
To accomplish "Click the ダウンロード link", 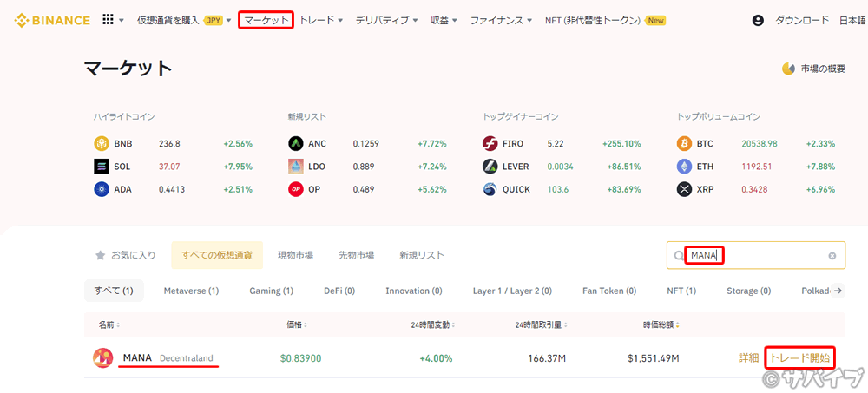I will tap(802, 21).
